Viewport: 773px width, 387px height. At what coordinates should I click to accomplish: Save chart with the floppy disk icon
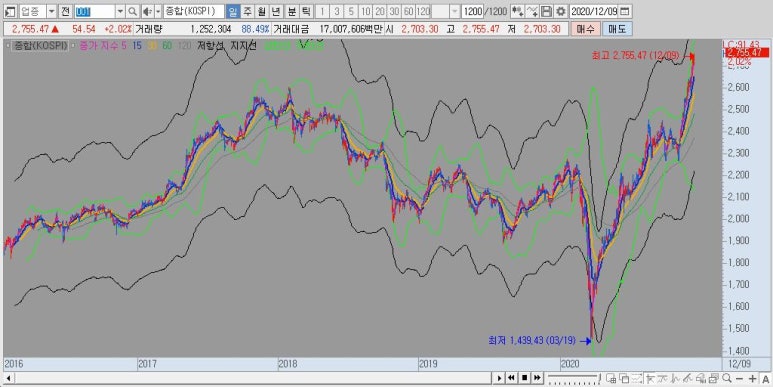click(546, 11)
